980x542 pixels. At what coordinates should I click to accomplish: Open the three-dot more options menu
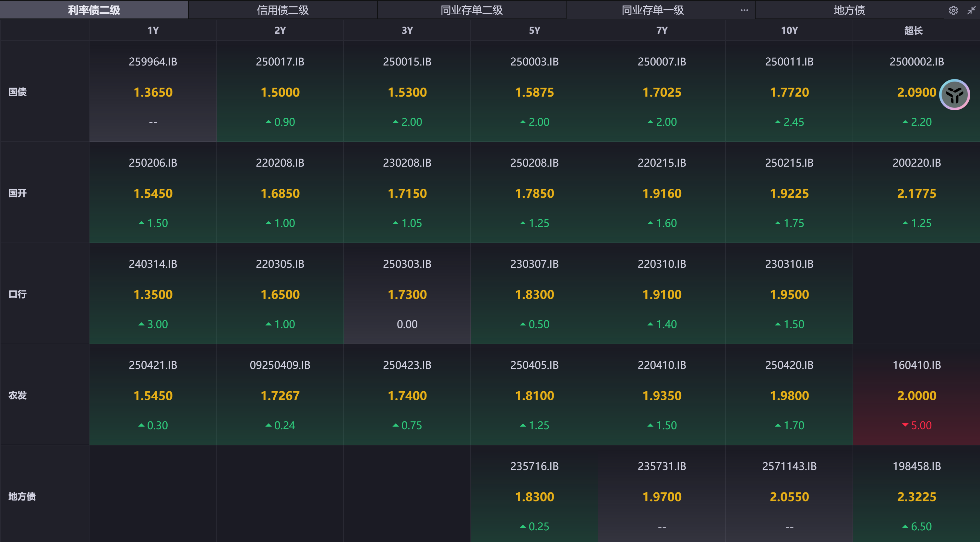(744, 10)
